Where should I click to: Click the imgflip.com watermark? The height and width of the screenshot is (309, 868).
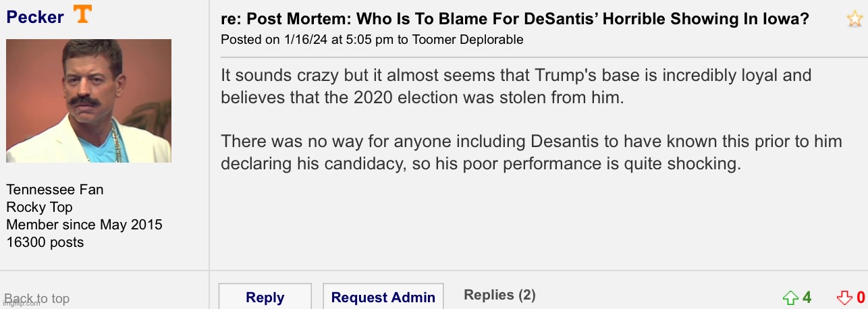tap(20, 302)
